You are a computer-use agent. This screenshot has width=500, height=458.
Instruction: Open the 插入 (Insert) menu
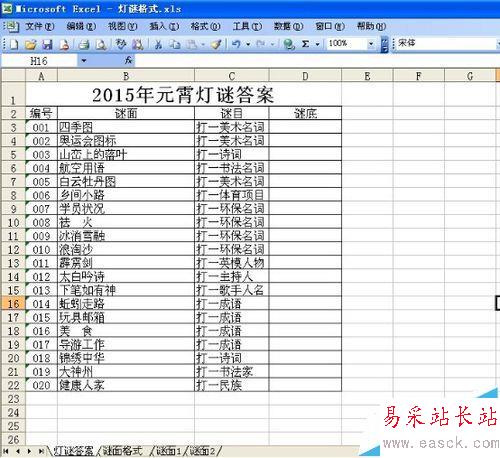click(164, 26)
